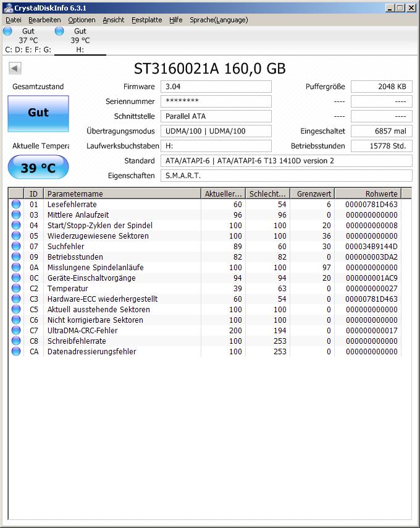
Task: Click status orb for Nicht korrigierbare Sektoren
Action: pyautogui.click(x=16, y=320)
